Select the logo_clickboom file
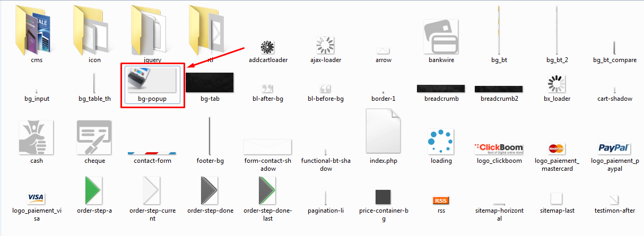The image size is (644, 236). [499, 153]
